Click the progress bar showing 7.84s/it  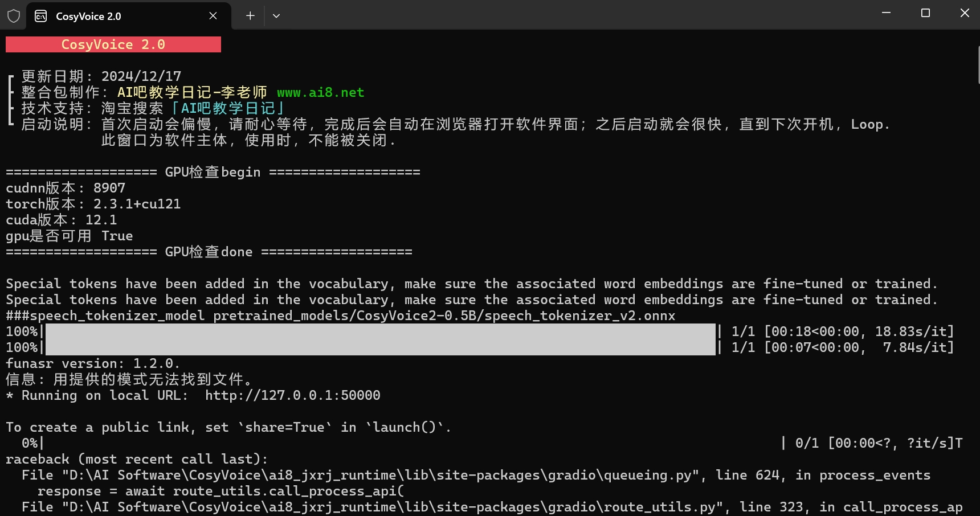480,347
